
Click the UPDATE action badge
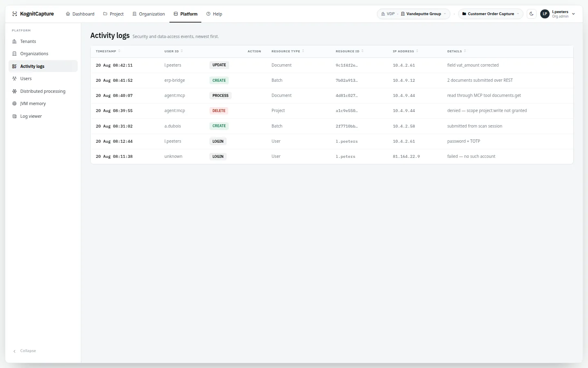[x=219, y=65]
